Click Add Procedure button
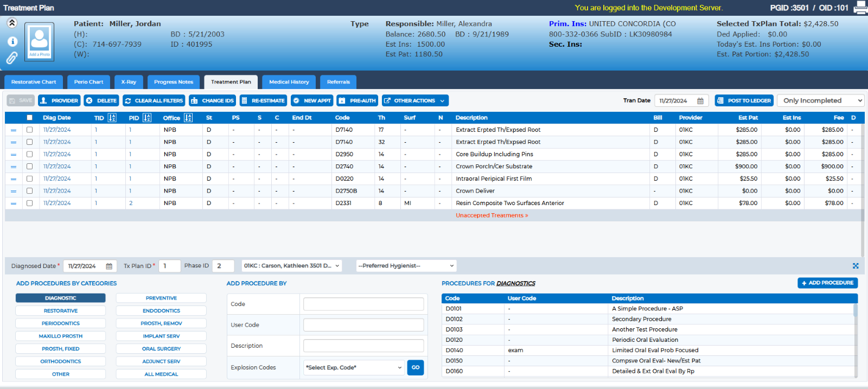The width and height of the screenshot is (868, 389). pos(827,283)
